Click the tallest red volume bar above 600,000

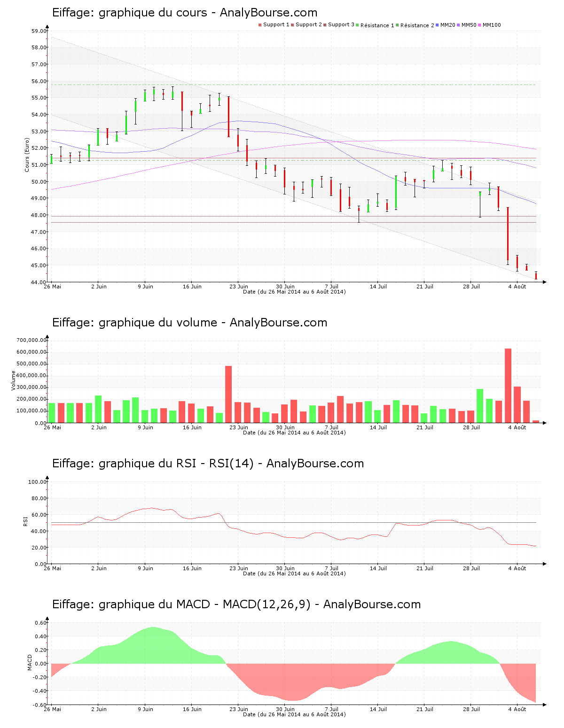(508, 386)
